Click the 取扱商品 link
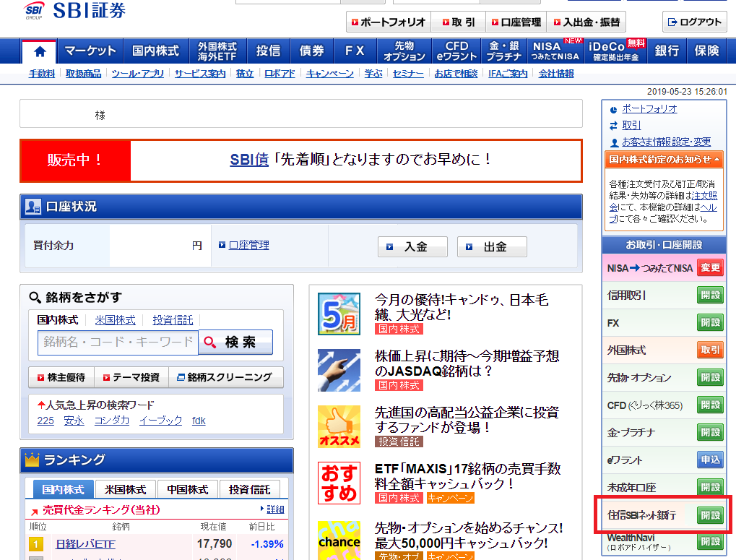This screenshot has height=560, width=736. [x=83, y=74]
